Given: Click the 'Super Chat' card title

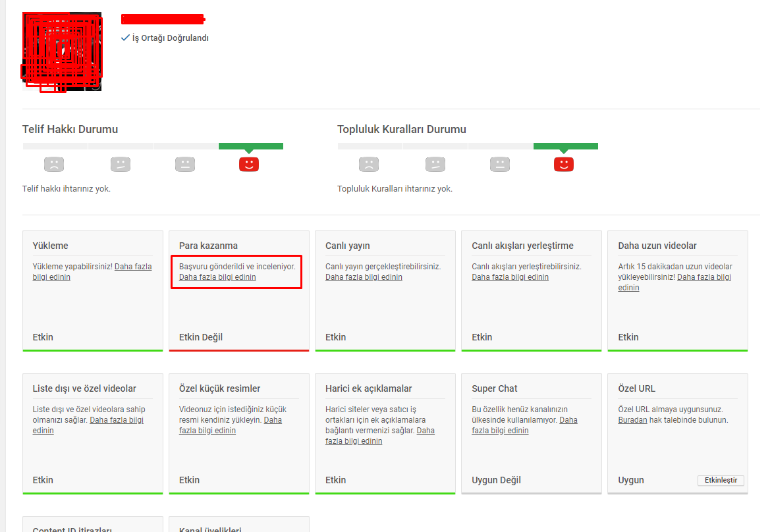Looking at the screenshot, I should (495, 388).
